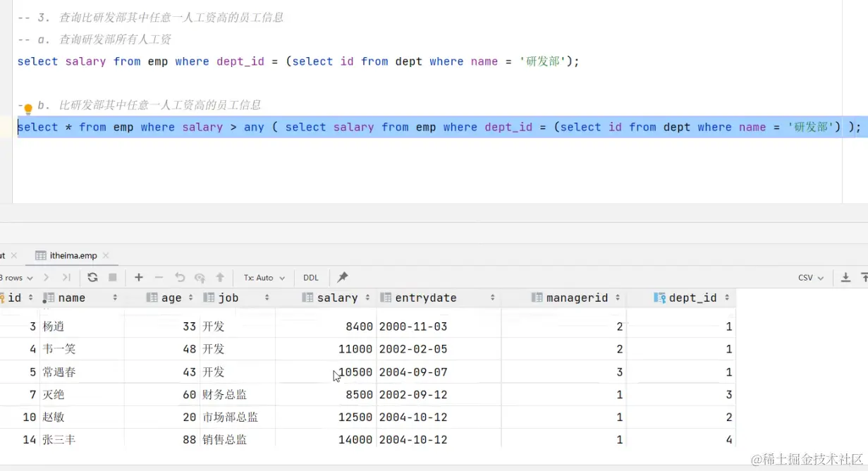
Task: Sort by the id column header
Action: tap(18, 298)
